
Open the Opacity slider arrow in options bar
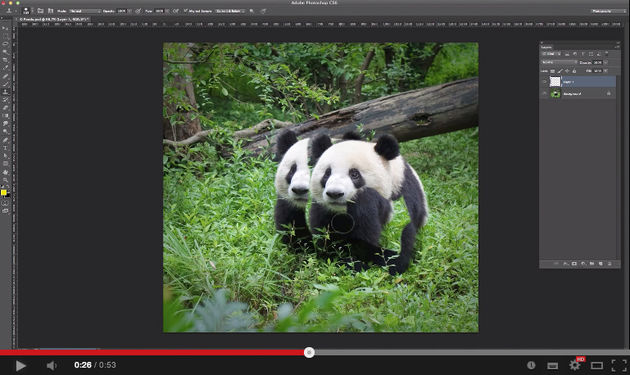click(x=129, y=11)
